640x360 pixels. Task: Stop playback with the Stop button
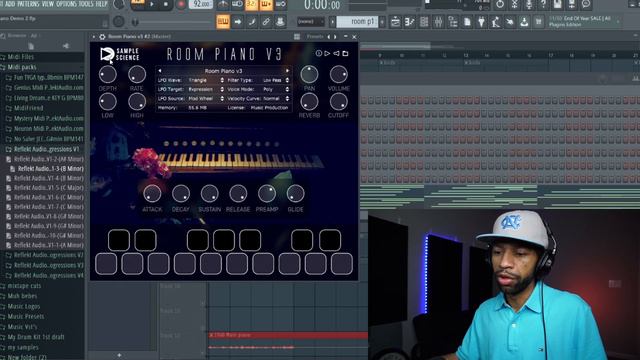(x=166, y=4)
